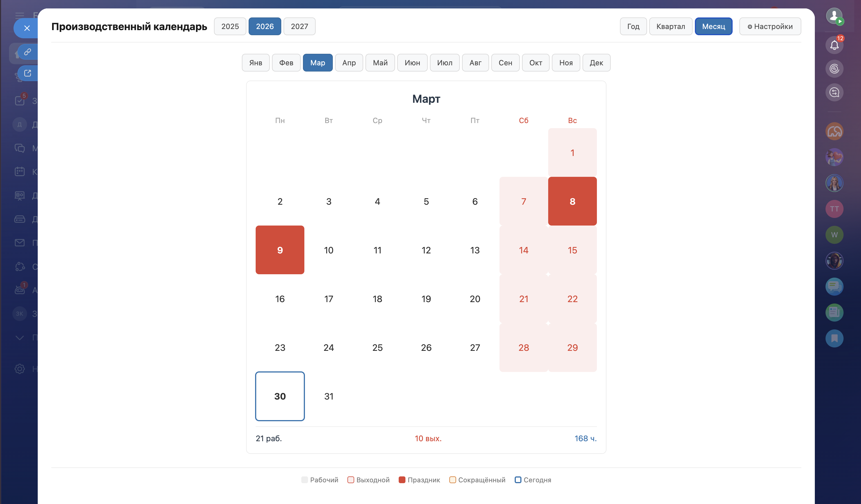Select the Дек month tab

[x=596, y=63]
